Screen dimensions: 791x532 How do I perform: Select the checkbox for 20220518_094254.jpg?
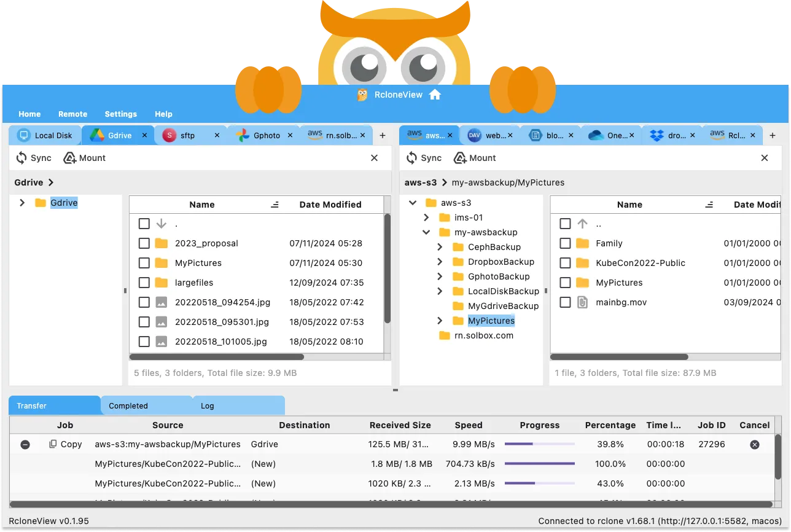[144, 302]
